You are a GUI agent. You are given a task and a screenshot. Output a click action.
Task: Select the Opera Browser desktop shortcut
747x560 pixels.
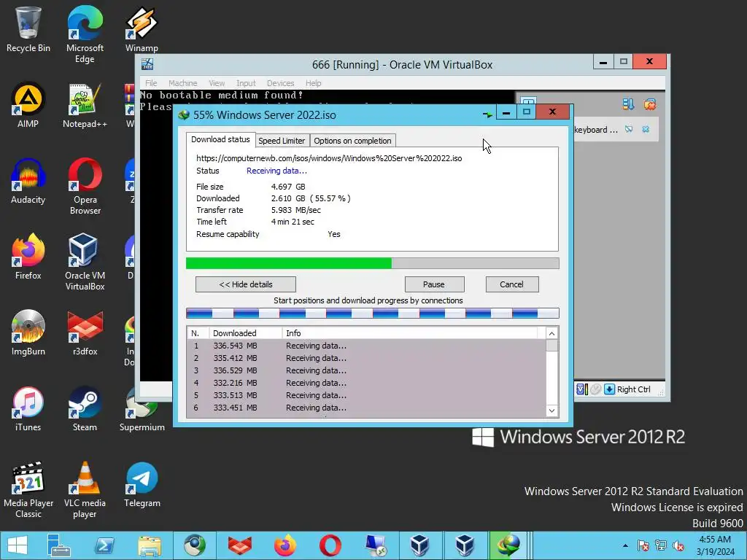(x=85, y=186)
